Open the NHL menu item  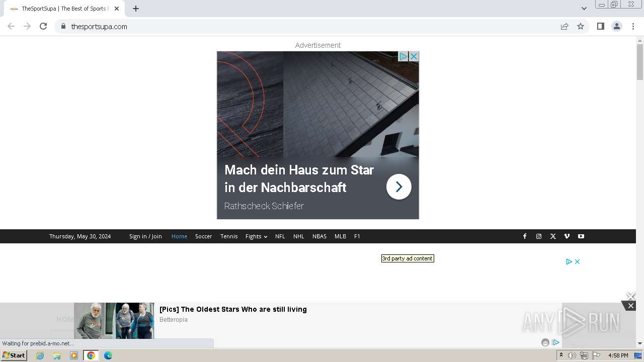click(x=299, y=236)
